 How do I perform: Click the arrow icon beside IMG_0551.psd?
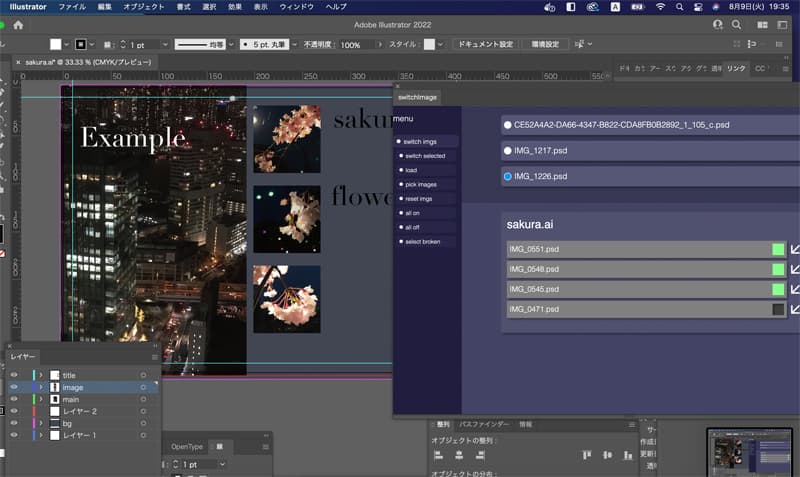[x=795, y=250]
